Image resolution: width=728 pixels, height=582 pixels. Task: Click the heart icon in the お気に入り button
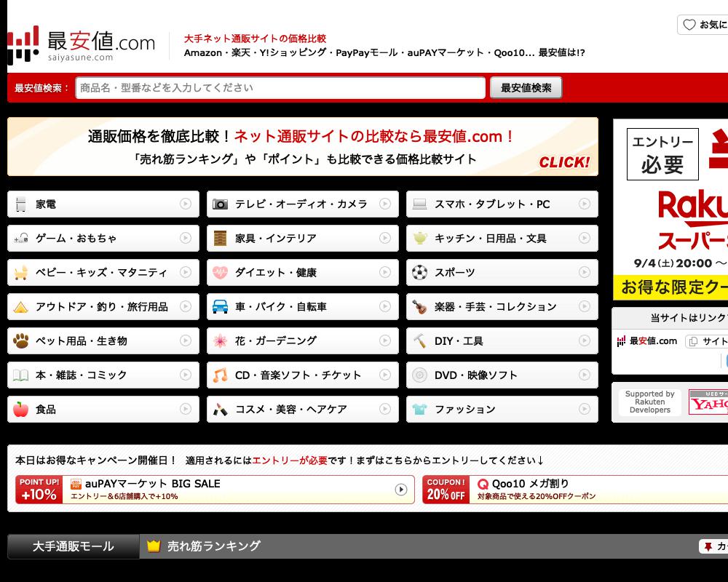pyautogui.click(x=689, y=24)
